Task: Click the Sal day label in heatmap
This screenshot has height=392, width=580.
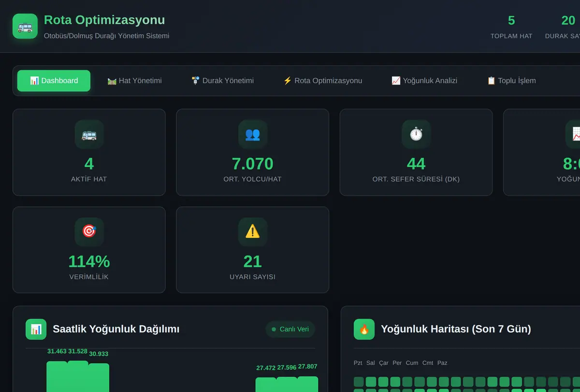Action: click(x=371, y=363)
